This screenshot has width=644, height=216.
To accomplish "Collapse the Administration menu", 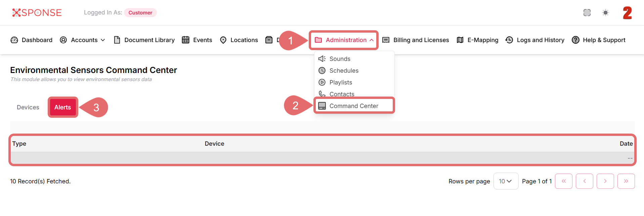I will tap(344, 40).
